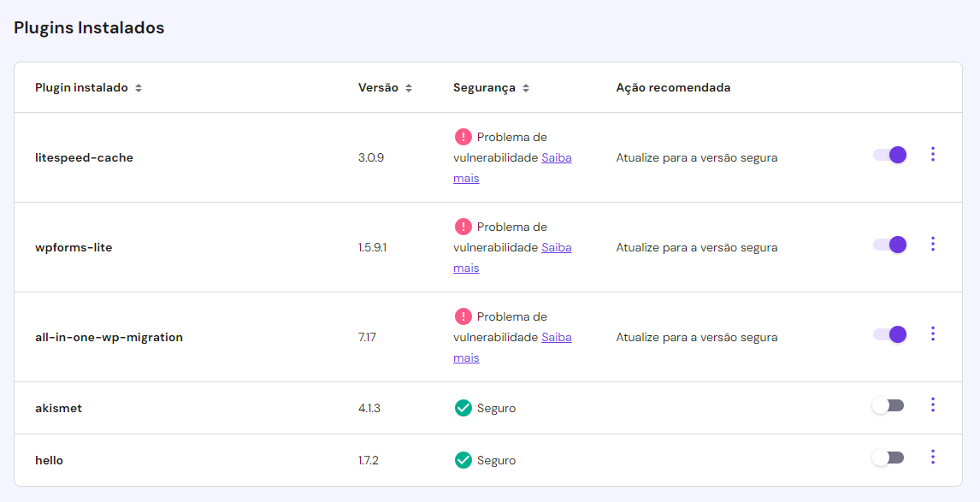Click the three-dot menu icon for akismet

tap(933, 405)
